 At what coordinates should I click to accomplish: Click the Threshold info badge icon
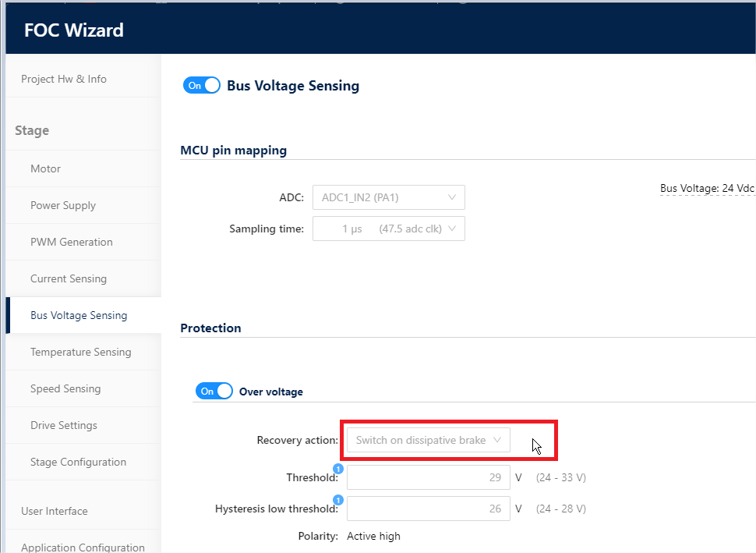338,469
